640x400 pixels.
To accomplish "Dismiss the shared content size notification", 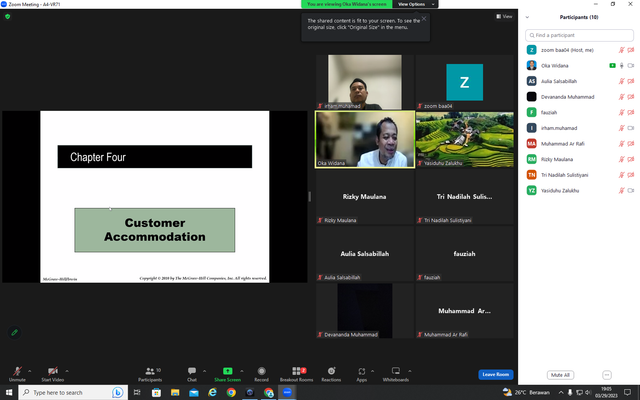I will [424, 18].
